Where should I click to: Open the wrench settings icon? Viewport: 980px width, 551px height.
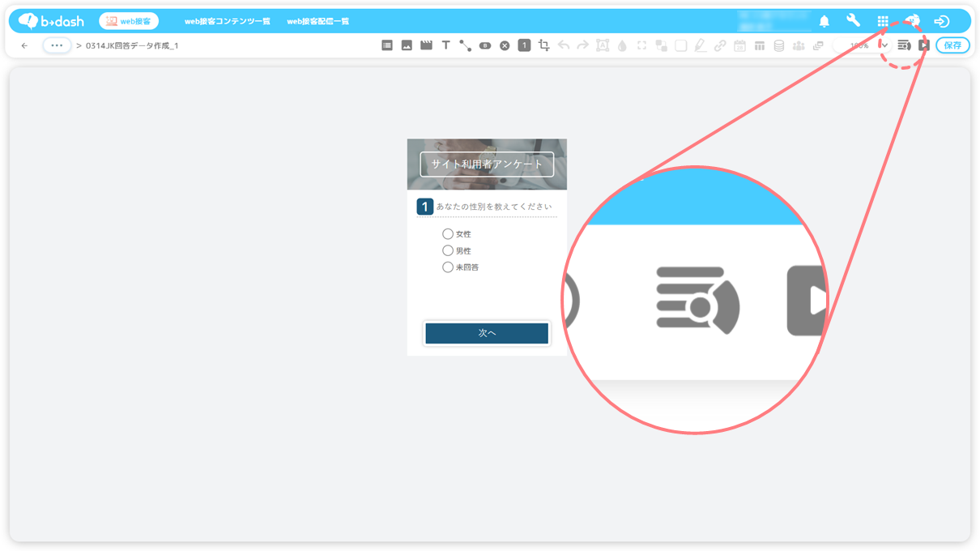(853, 21)
